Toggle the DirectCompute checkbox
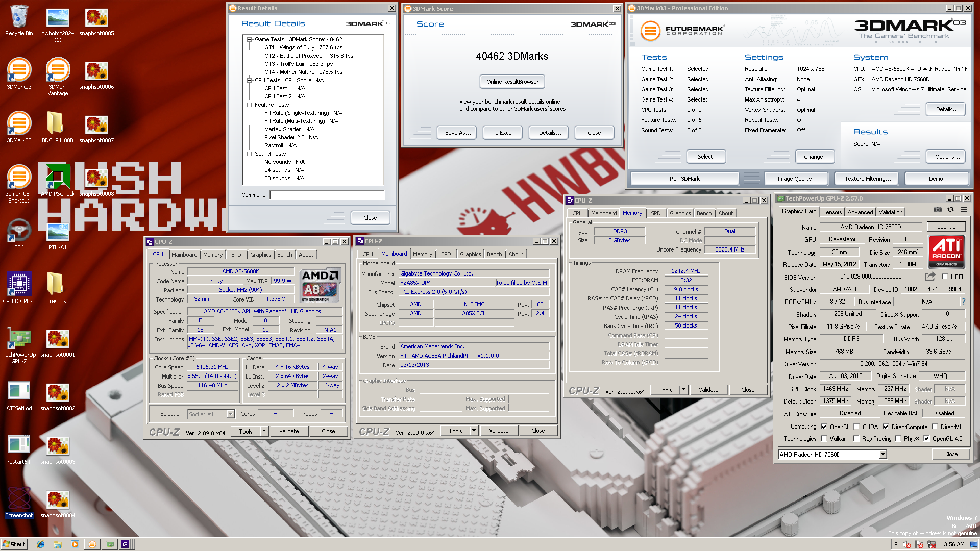 (x=886, y=427)
